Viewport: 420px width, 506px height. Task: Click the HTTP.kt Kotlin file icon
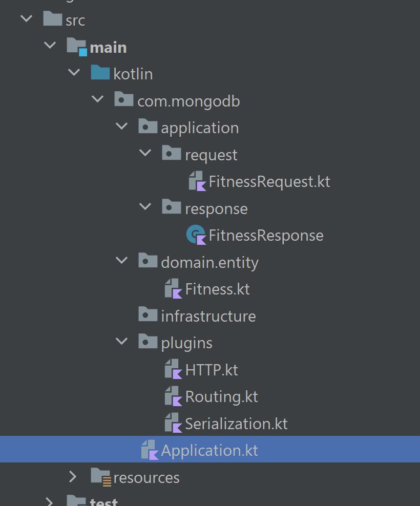(x=173, y=369)
